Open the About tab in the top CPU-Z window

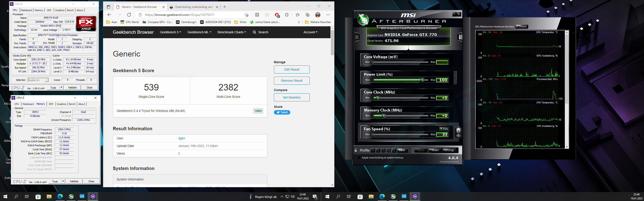(80, 10)
